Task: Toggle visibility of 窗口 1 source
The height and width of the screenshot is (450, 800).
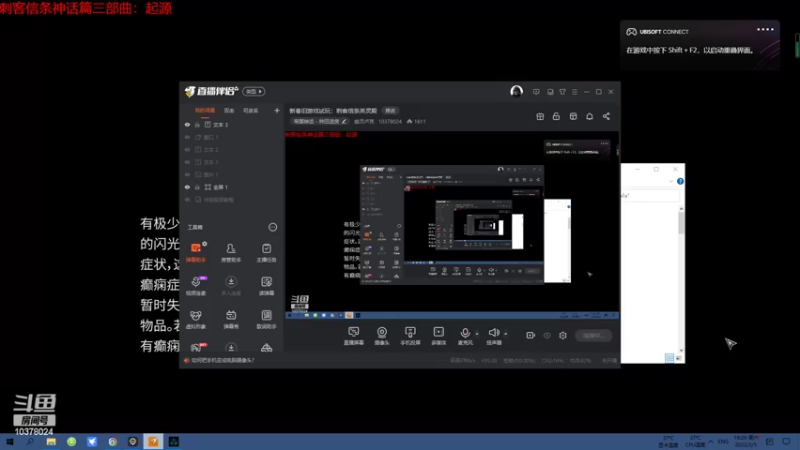Action: 187,137
